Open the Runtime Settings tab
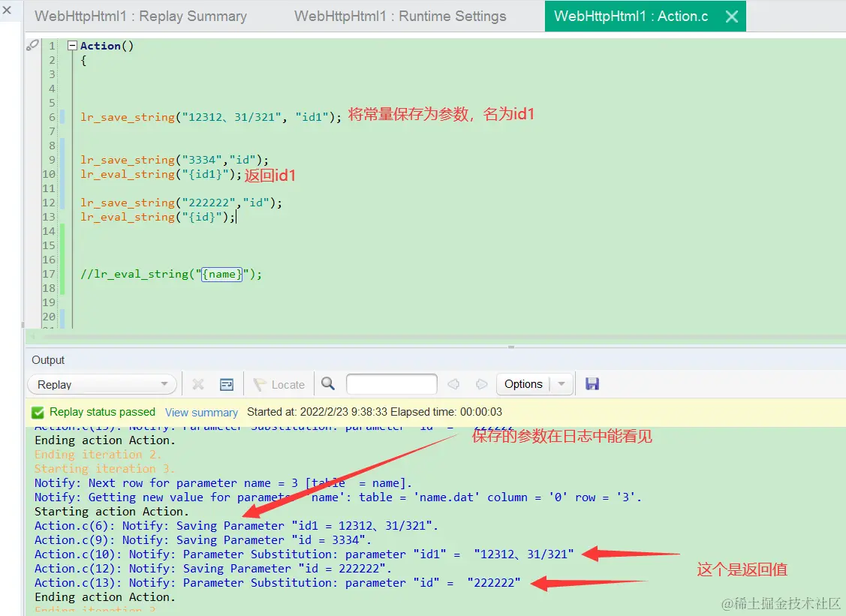Screen dimensions: 846x616 400,17
